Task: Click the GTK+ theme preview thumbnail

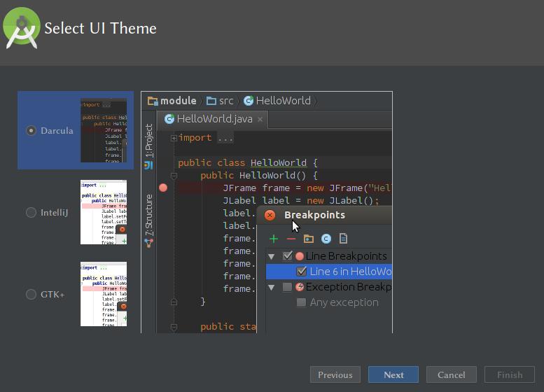Action: [x=104, y=294]
